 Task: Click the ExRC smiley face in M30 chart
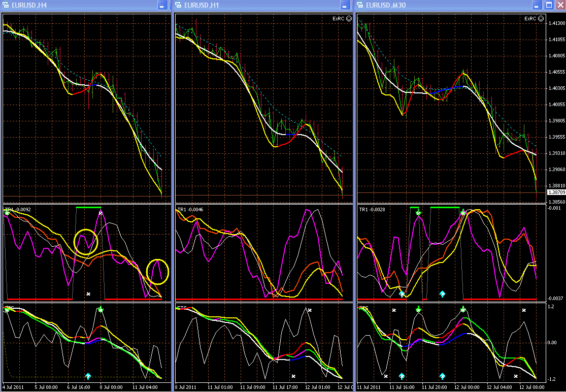tap(541, 19)
